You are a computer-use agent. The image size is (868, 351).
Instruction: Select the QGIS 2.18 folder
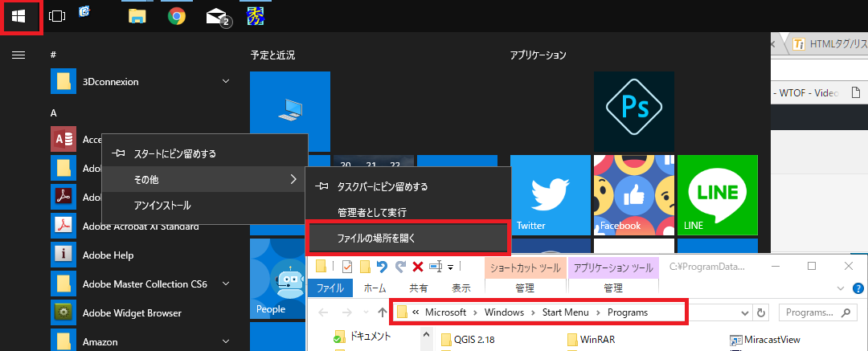pyautogui.click(x=468, y=340)
